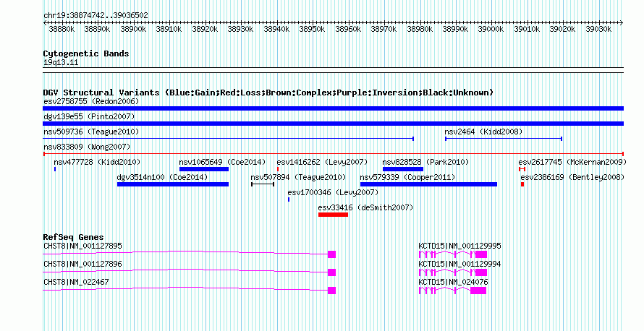Click the esv33416 (deSmith2007) red bar
This screenshot has height=331, width=644.
[333, 215]
